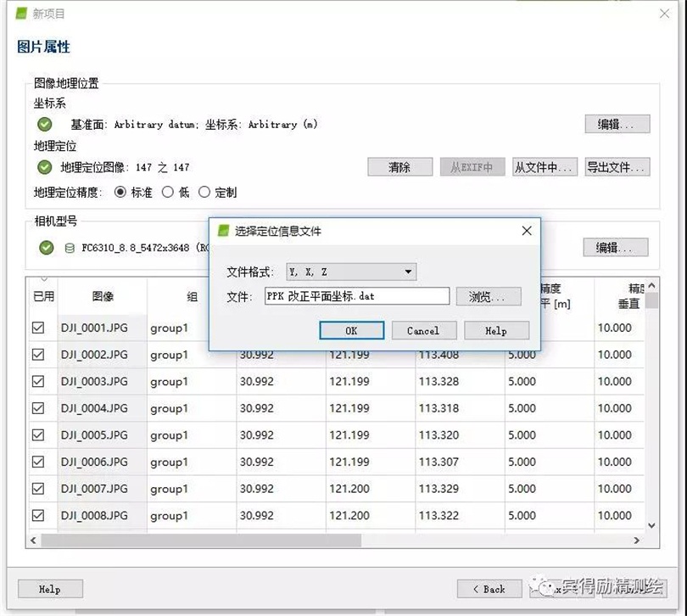Click 编辑 for the camera model
The height and width of the screenshot is (616, 687).
[616, 248]
